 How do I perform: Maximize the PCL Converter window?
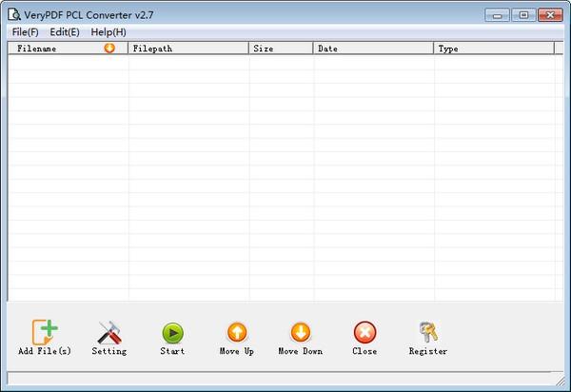[523, 15]
